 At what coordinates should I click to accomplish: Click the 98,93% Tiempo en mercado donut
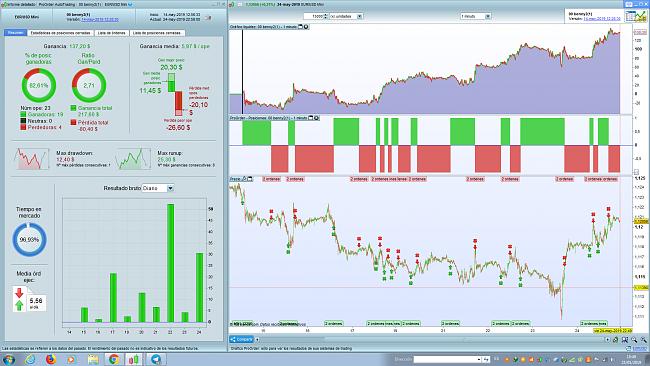(29, 240)
